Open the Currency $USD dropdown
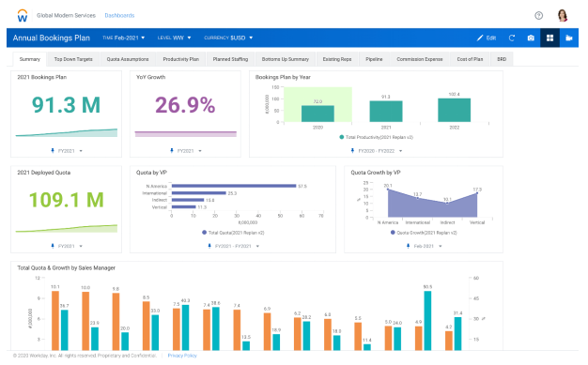The height and width of the screenshot is (365, 588). pyautogui.click(x=228, y=38)
